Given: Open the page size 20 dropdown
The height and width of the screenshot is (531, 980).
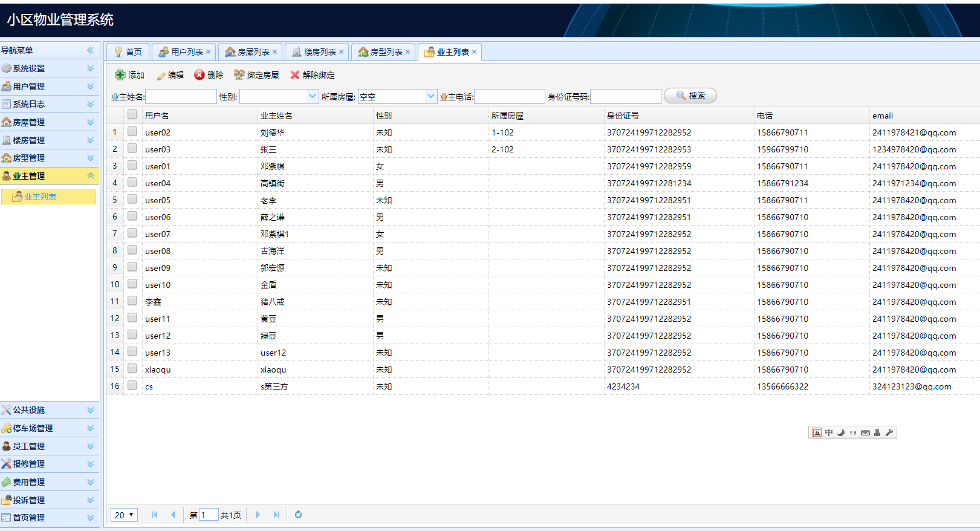Looking at the screenshot, I should (x=125, y=515).
